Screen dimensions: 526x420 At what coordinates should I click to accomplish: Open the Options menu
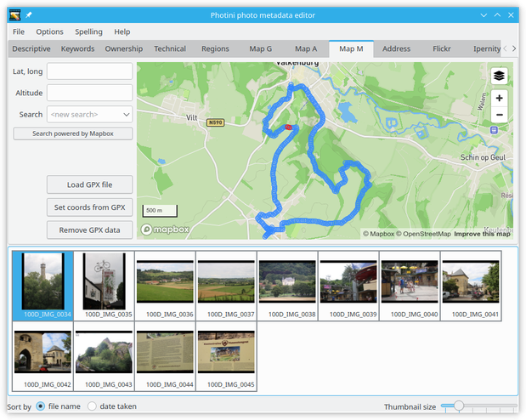click(49, 32)
